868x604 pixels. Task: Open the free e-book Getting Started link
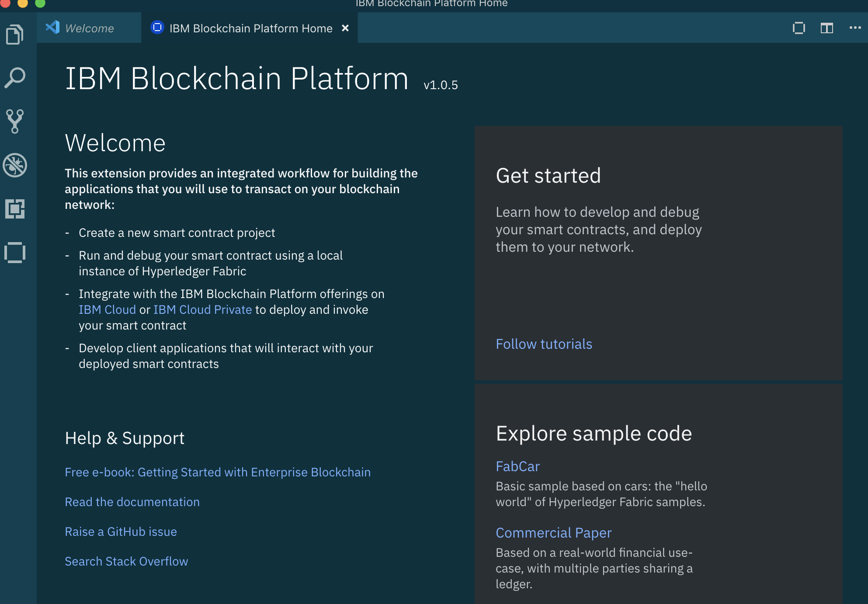tap(217, 472)
